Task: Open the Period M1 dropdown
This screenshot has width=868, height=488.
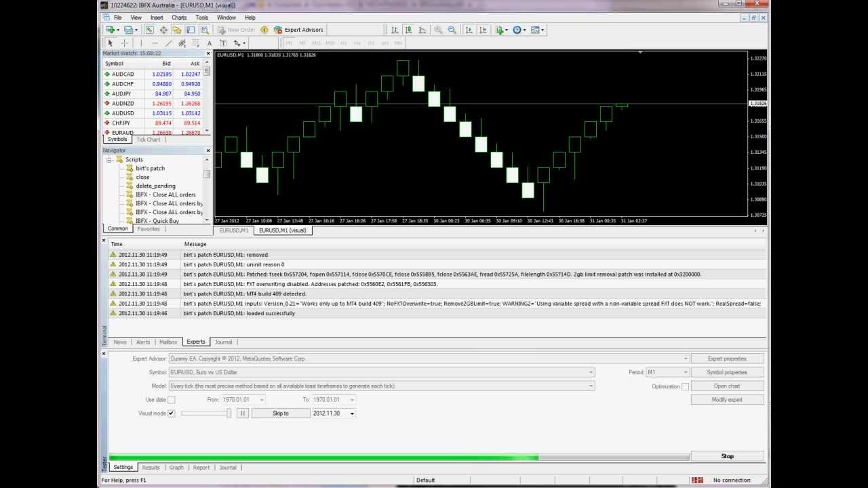Action: [x=685, y=372]
